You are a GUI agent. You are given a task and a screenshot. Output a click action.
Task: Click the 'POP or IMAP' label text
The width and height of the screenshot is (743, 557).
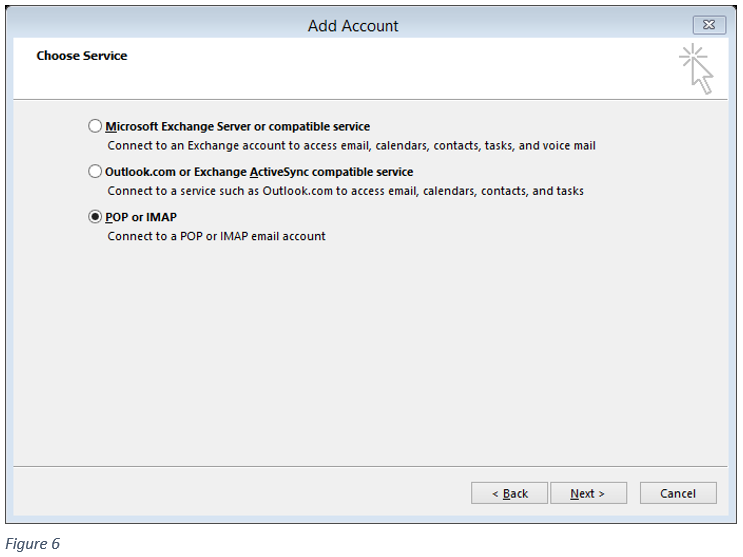pyautogui.click(x=141, y=217)
